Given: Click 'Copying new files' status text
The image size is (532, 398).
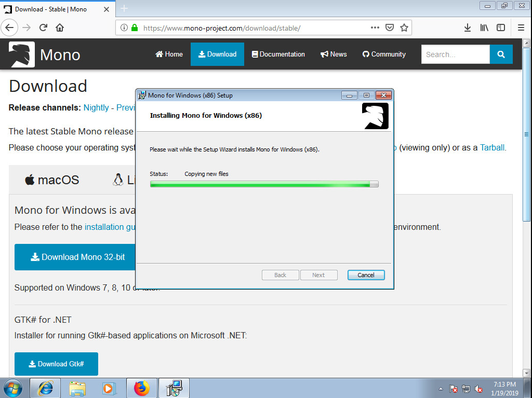Looking at the screenshot, I should pyautogui.click(x=206, y=174).
